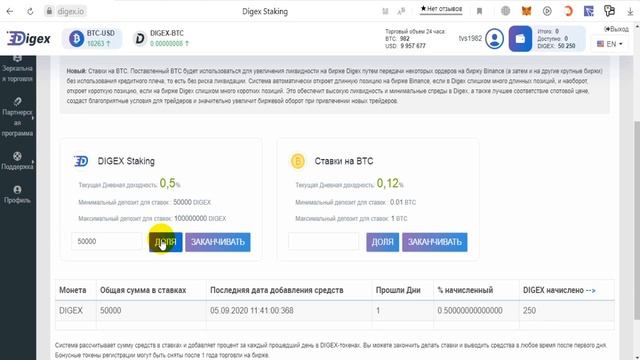Open the MetaMask fox extension
Viewport: 640px width, 360px height.
click(x=527, y=11)
